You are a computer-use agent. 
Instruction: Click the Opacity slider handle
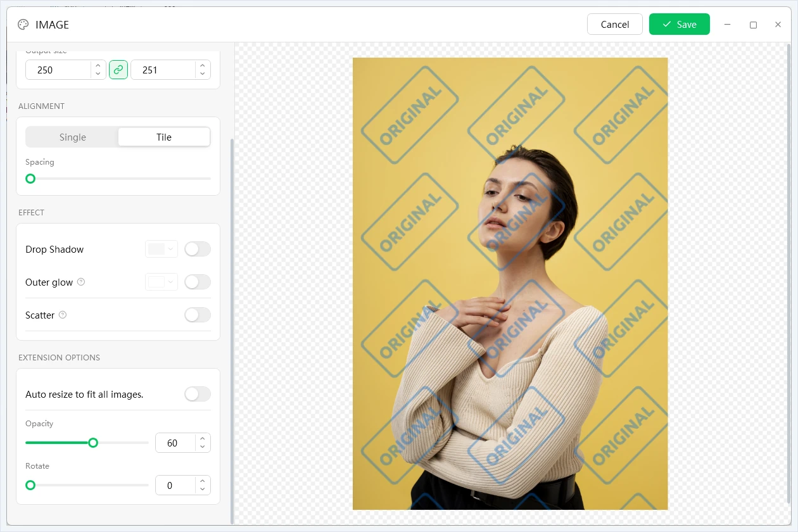tap(93, 443)
